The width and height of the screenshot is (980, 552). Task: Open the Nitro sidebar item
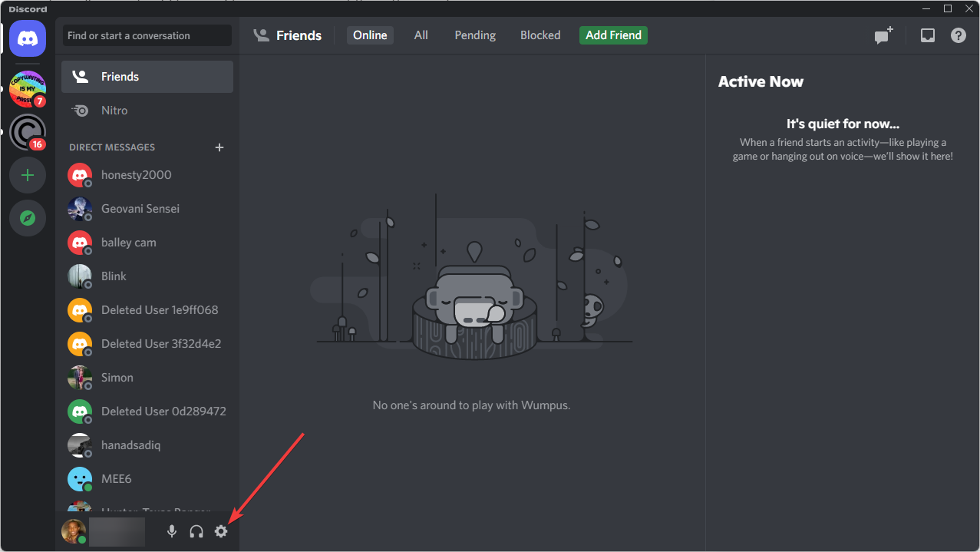[x=147, y=111]
